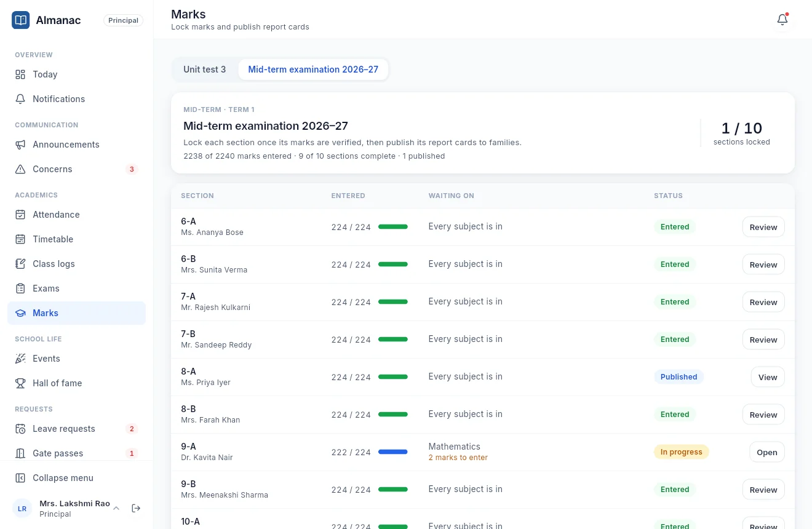Viewport: 812px width, 529px height.
Task: Click the STATUS column header
Action: pyautogui.click(x=668, y=196)
